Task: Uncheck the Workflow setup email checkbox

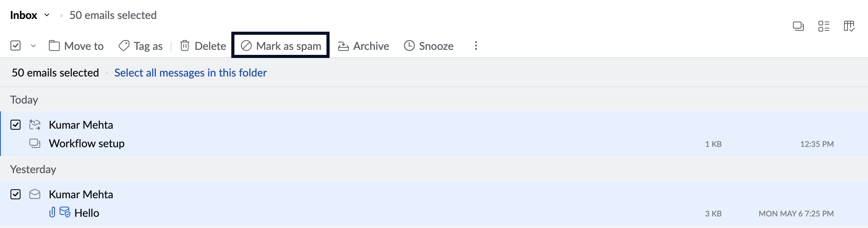Action: (x=15, y=125)
